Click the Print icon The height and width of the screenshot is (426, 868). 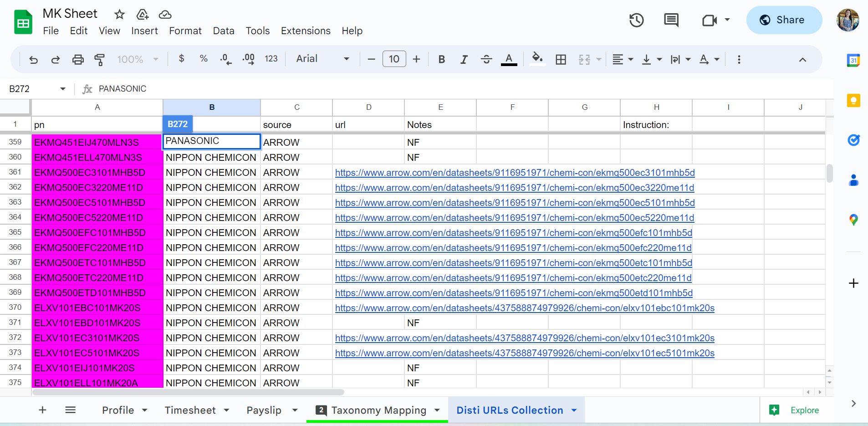point(78,59)
